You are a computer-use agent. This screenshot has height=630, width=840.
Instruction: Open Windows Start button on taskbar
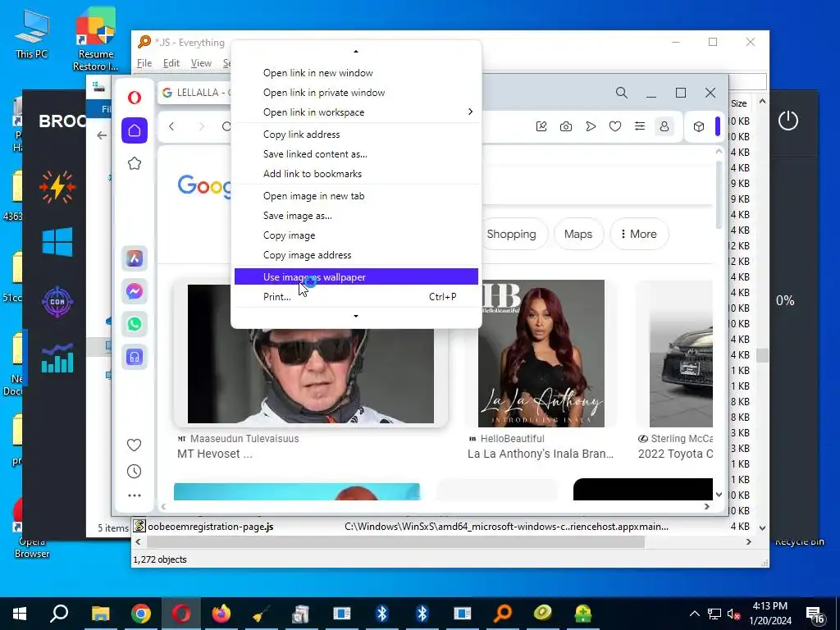pos(20,614)
